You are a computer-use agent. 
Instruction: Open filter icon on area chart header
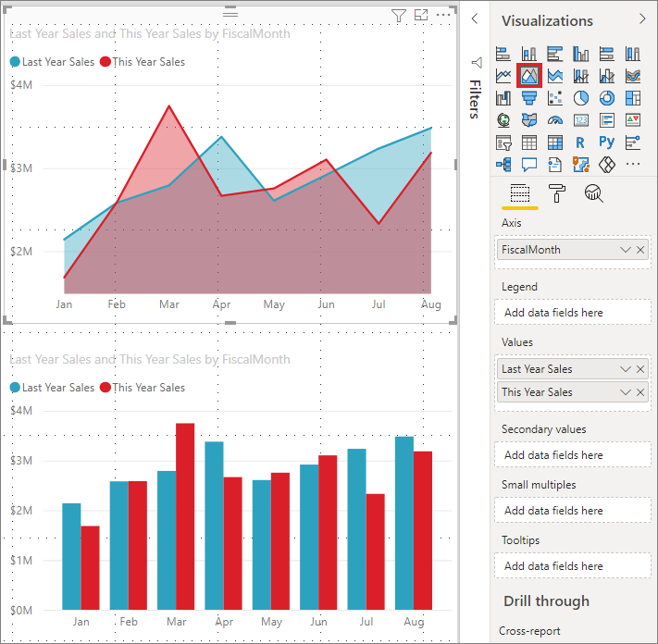pyautogui.click(x=398, y=16)
